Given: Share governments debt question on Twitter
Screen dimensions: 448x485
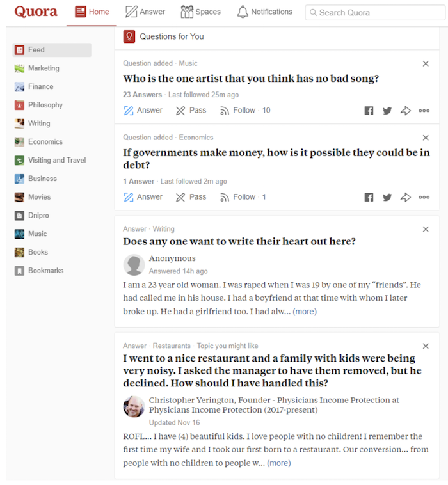Looking at the screenshot, I should click(387, 197).
